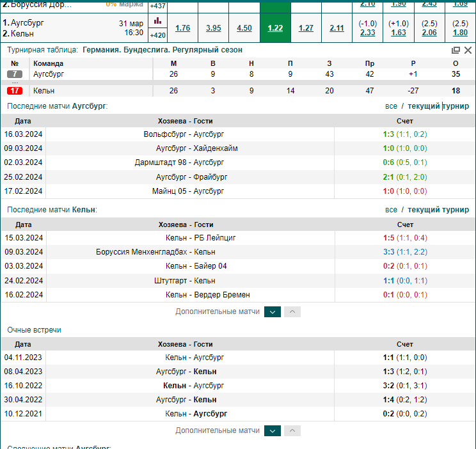Select highlighted 1.22 odds cell
The height and width of the screenshot is (449, 476).
(x=275, y=28)
